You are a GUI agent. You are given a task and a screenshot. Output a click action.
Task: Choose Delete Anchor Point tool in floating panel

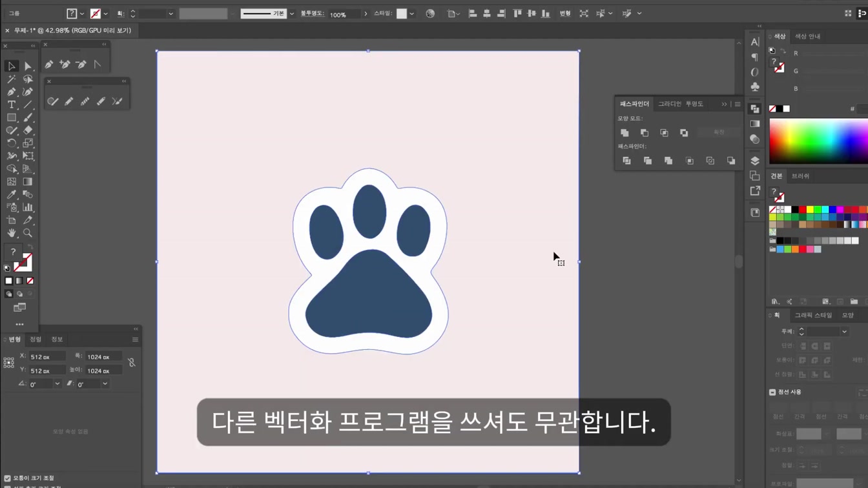point(81,64)
